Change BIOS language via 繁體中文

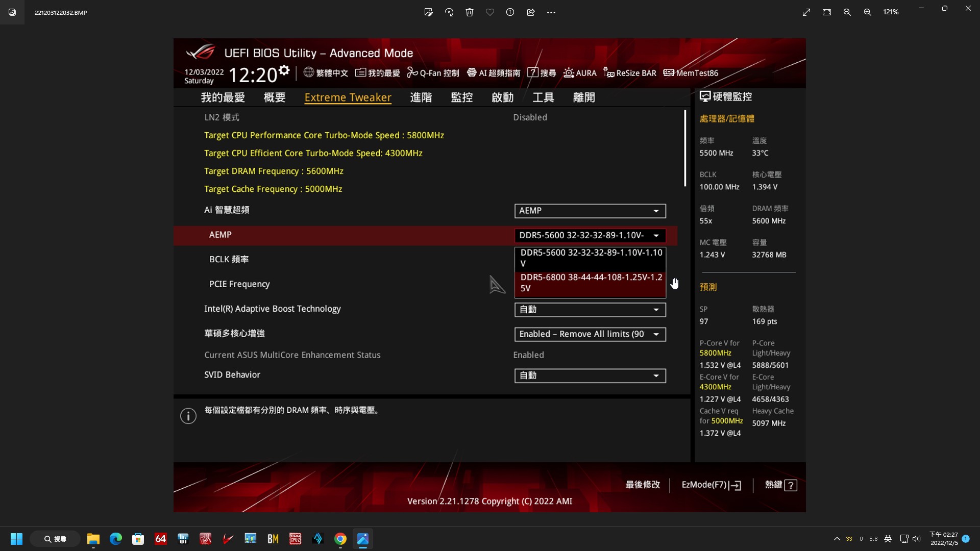326,73
